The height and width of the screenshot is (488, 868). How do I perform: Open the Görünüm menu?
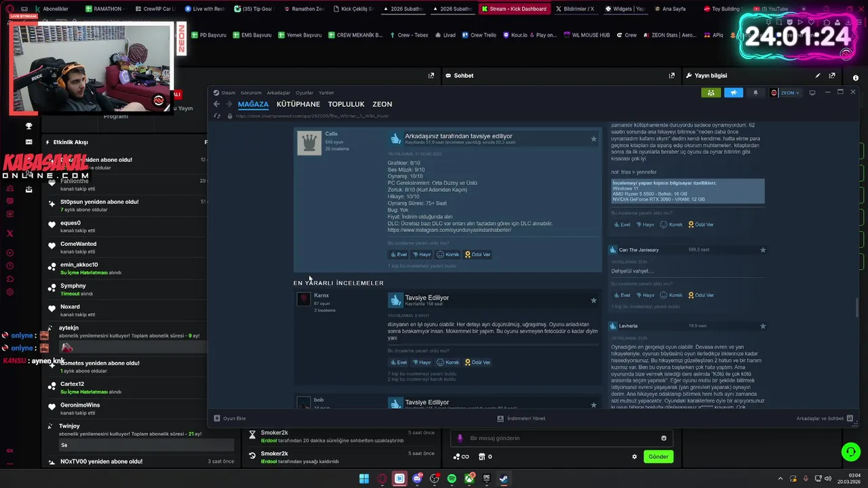[251, 93]
